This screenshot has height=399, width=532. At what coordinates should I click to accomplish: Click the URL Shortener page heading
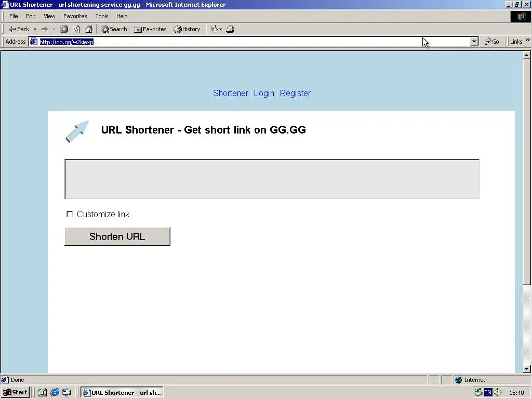tap(204, 130)
